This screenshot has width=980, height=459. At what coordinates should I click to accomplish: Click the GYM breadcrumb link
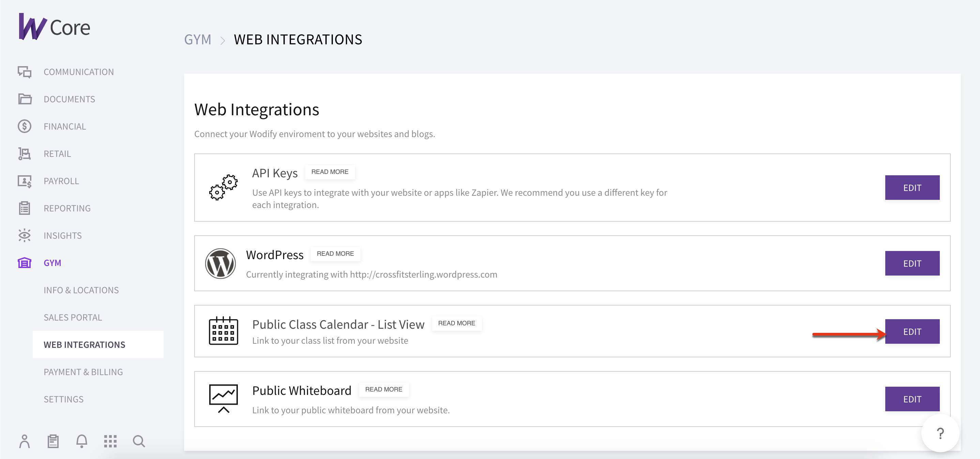pyautogui.click(x=197, y=40)
